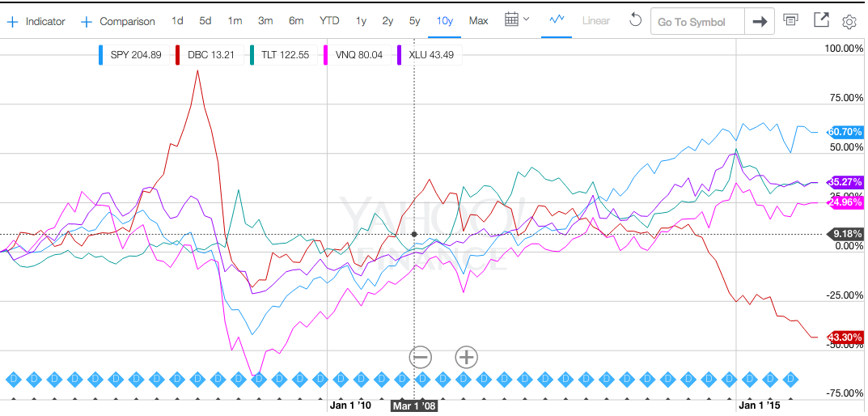Click the Go To Symbol input field
The height and width of the screenshot is (416, 868).
(697, 22)
